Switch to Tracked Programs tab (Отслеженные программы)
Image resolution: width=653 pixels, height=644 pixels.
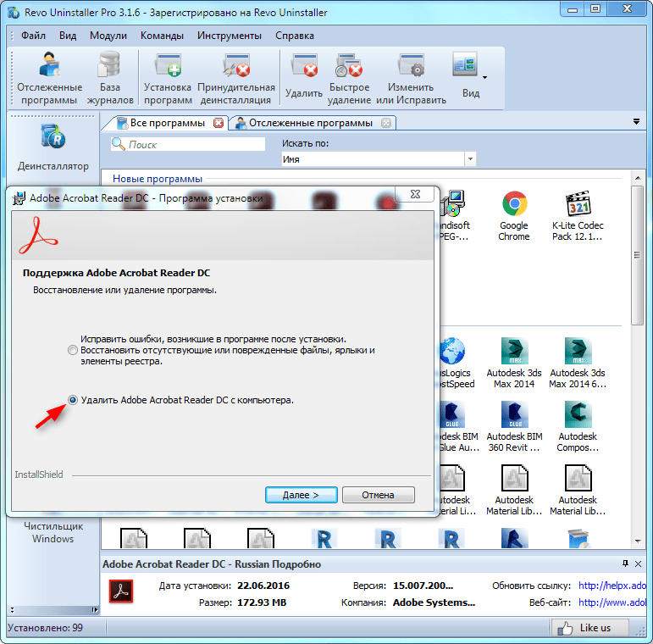click(x=311, y=123)
